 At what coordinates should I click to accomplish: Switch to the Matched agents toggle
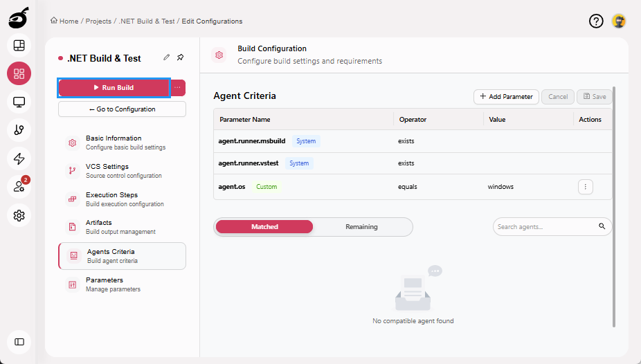pos(264,227)
